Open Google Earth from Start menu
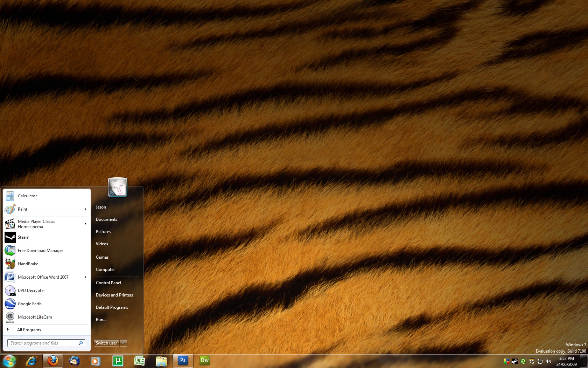The image size is (588, 368). pyautogui.click(x=30, y=304)
